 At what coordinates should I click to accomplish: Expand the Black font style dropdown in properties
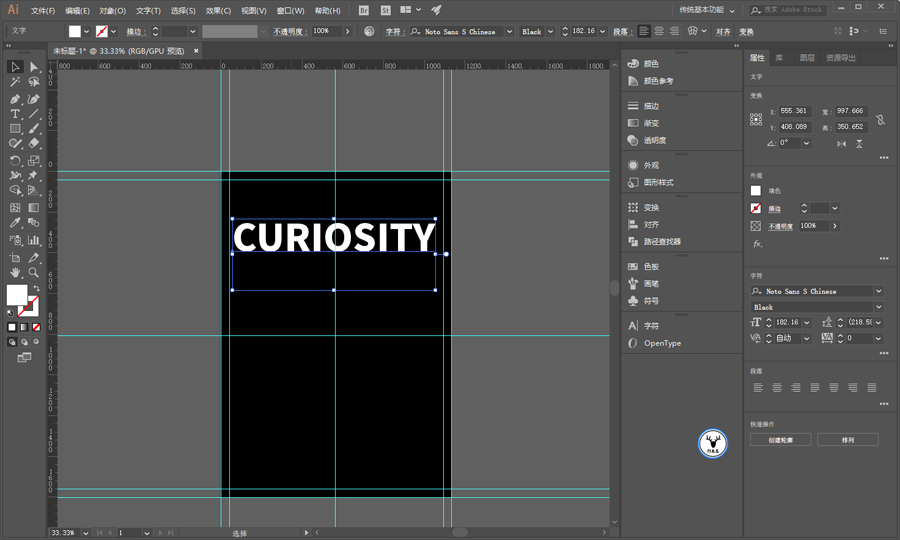click(879, 307)
